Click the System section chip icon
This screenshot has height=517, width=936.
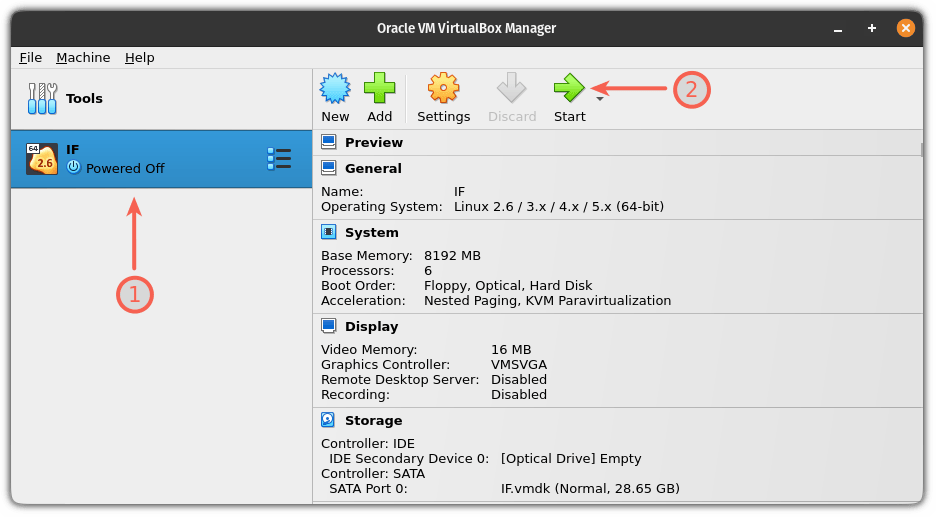click(x=328, y=232)
